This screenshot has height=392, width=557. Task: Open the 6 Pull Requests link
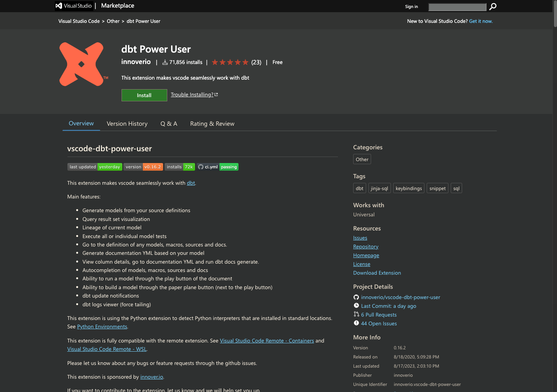point(379,315)
